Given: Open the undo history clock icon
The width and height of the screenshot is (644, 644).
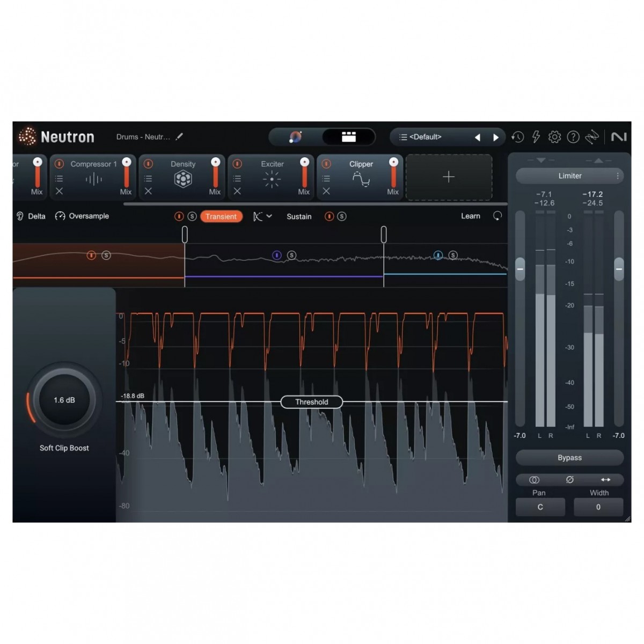Looking at the screenshot, I should pyautogui.click(x=517, y=137).
